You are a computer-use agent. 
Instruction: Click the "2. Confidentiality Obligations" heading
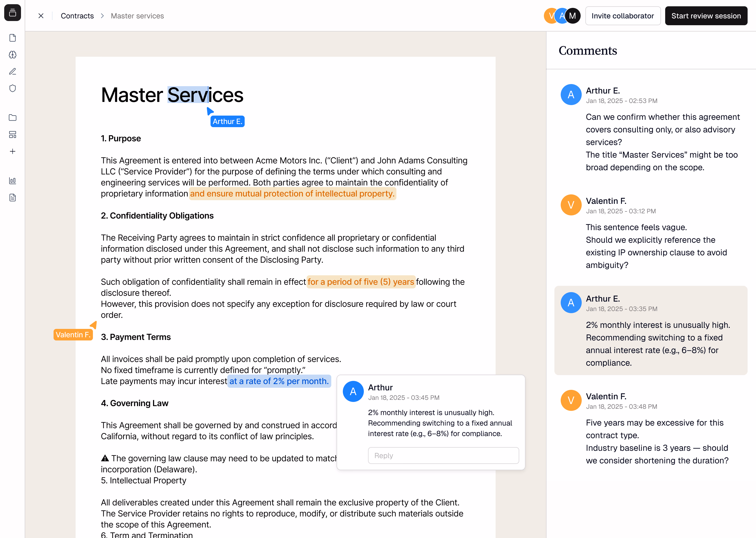pyautogui.click(x=157, y=216)
